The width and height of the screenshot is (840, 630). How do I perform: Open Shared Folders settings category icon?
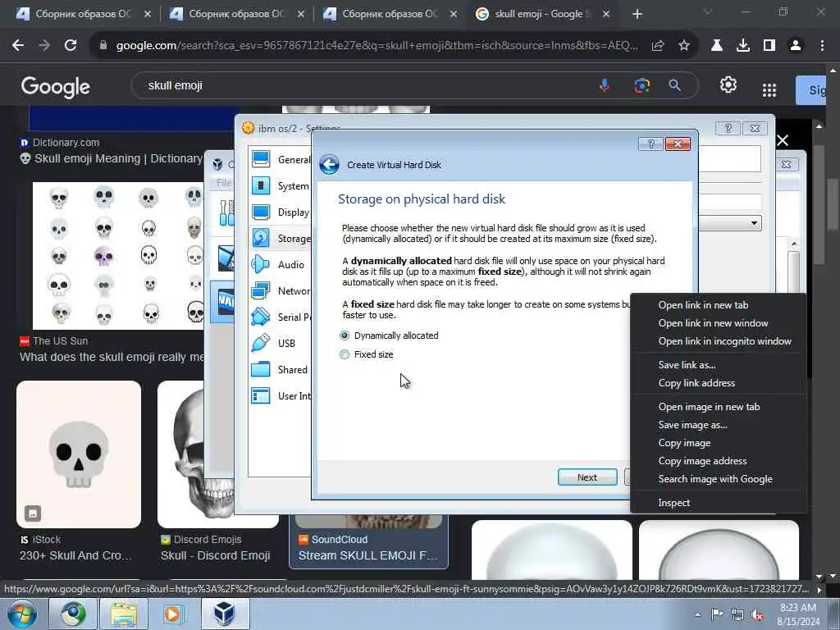[261, 369]
